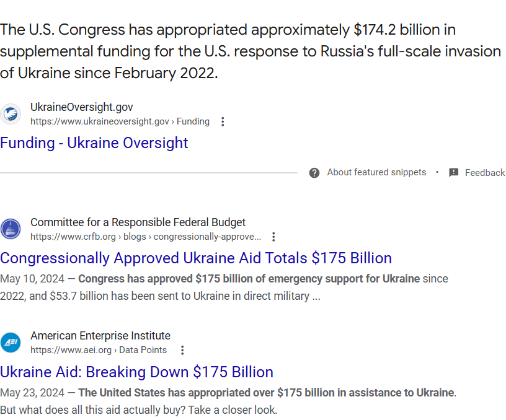Click the UkraineOversight.gov favicon

[11, 114]
